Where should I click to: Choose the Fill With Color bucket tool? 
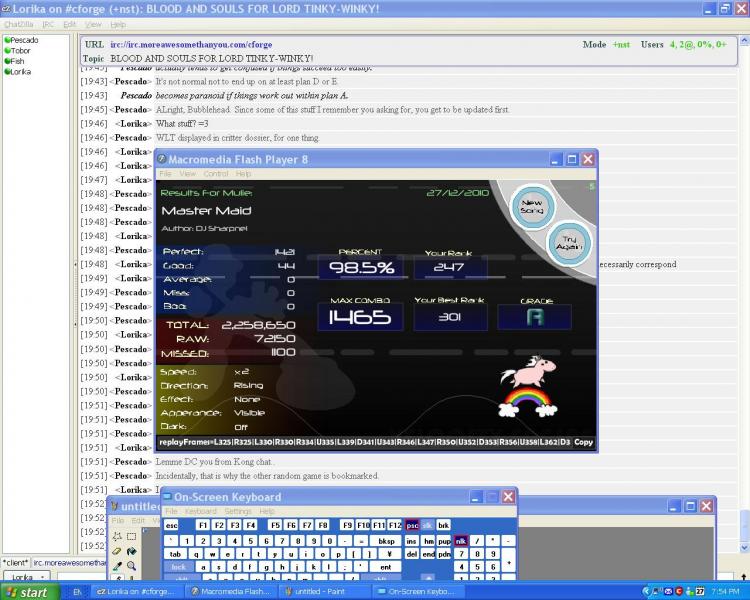pyautogui.click(x=131, y=551)
